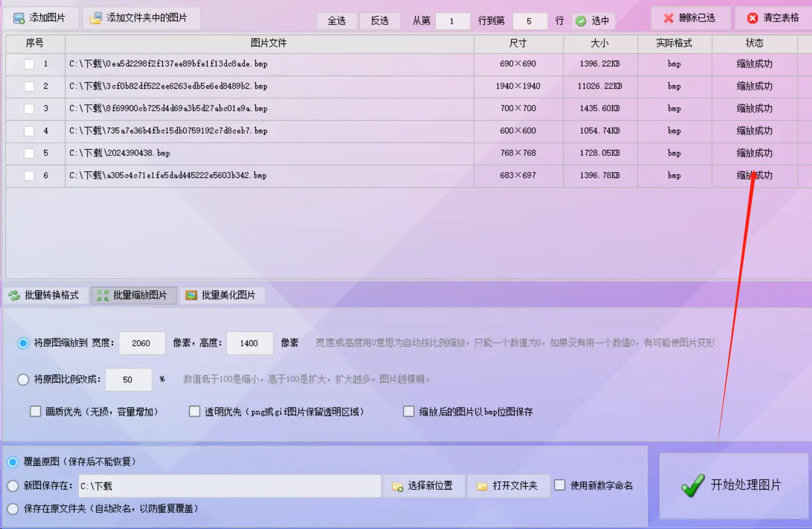Click 选中 to select row range
This screenshot has height=529, width=812.
click(594, 21)
